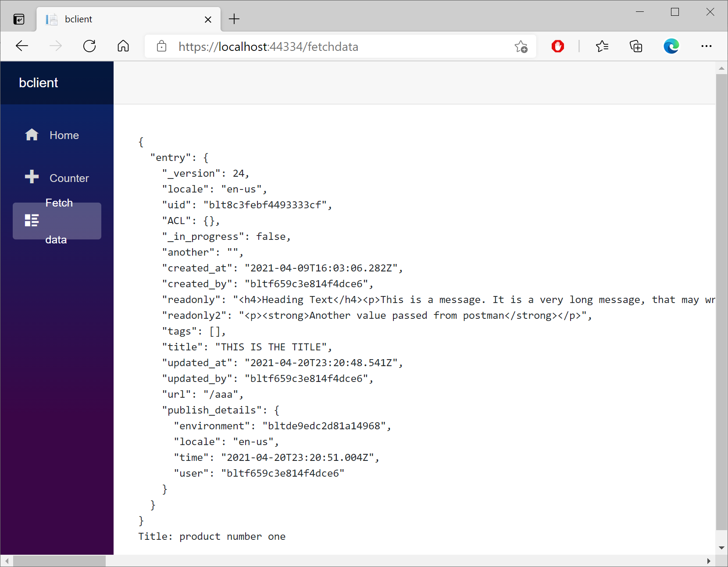Refresh the fetchdata page

pyautogui.click(x=89, y=46)
